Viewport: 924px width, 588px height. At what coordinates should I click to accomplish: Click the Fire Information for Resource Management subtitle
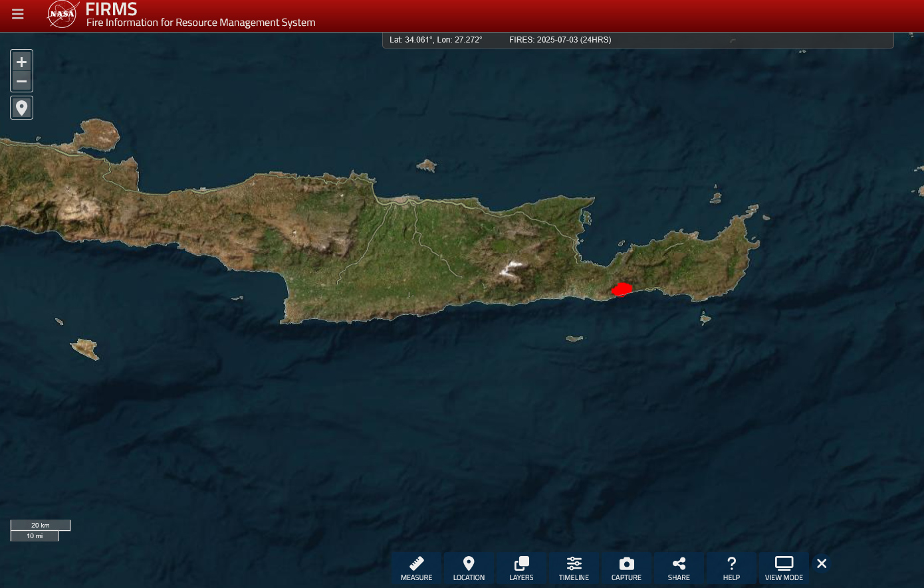pyautogui.click(x=201, y=23)
